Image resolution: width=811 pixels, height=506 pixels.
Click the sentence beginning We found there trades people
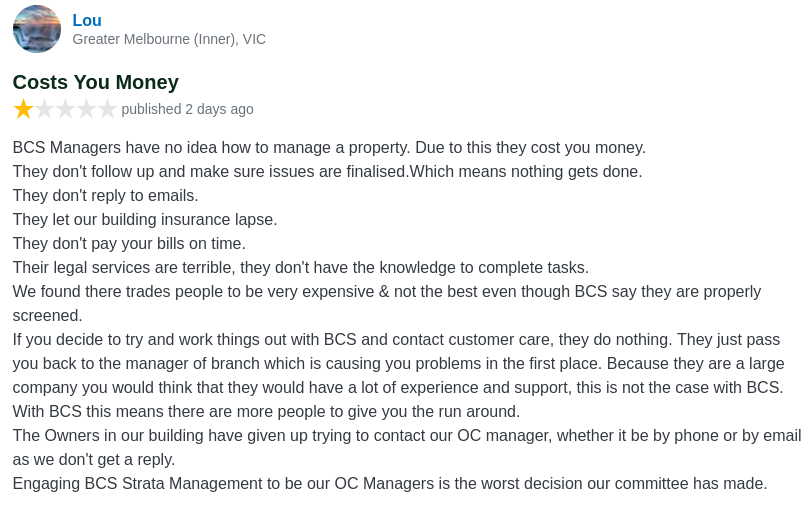point(387,303)
